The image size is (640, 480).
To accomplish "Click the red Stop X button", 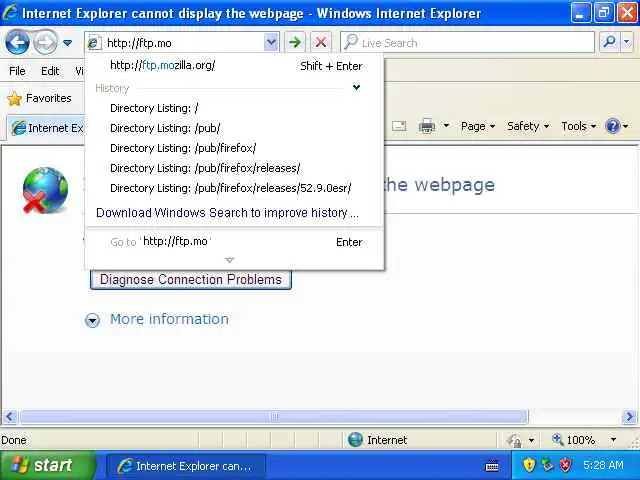I will point(321,42).
